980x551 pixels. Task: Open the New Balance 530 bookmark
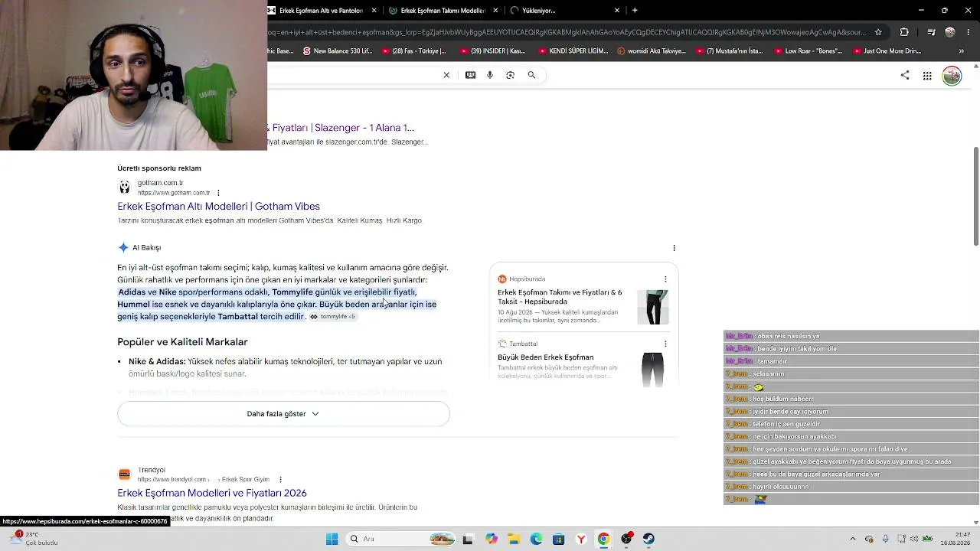(338, 51)
